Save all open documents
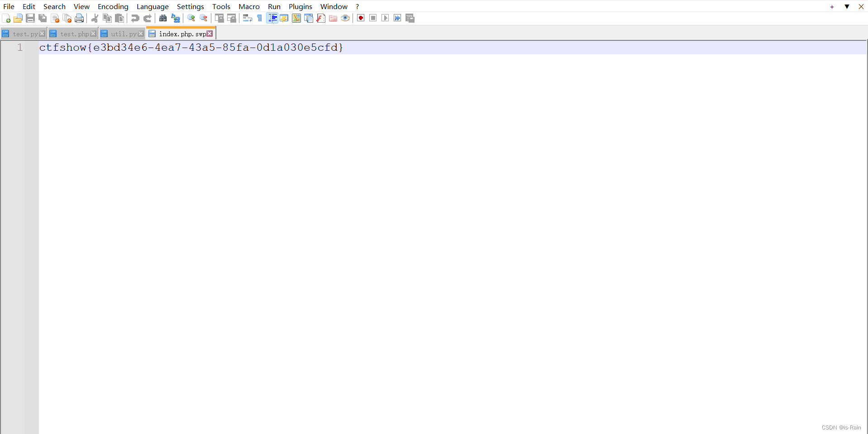Image resolution: width=868 pixels, height=434 pixels. [x=43, y=18]
